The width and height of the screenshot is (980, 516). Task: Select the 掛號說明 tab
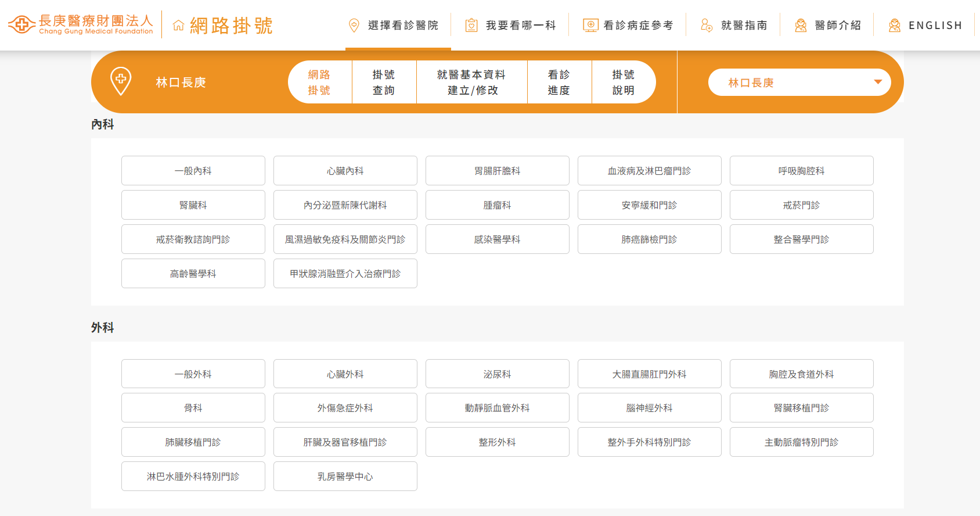click(624, 82)
